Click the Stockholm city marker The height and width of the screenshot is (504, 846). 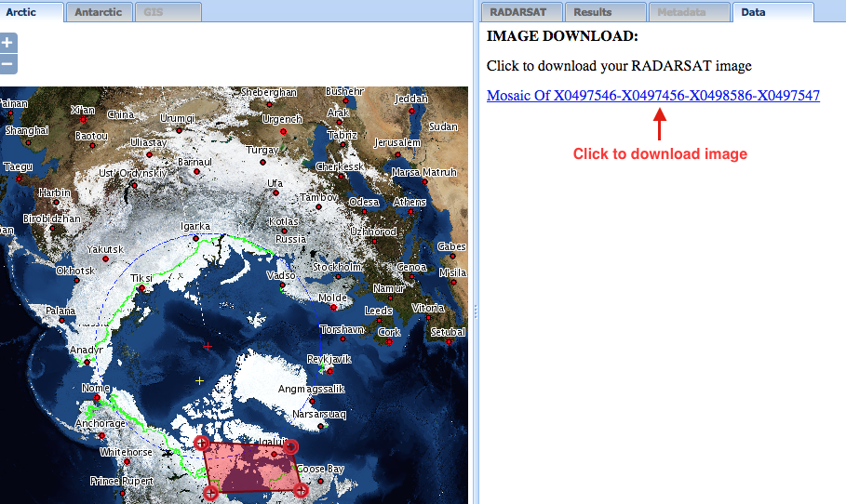[x=338, y=276]
